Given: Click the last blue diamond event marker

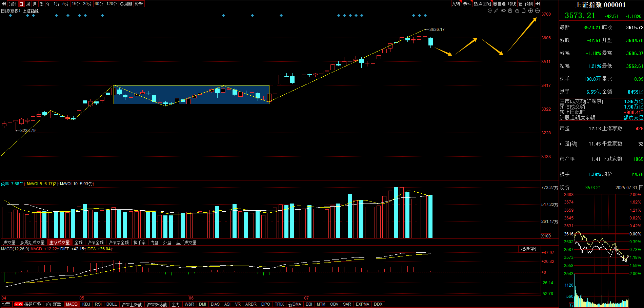Looking at the screenshot, I should pos(425,15).
